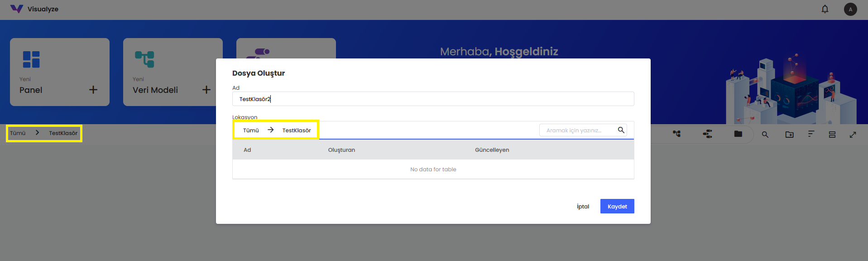This screenshot has height=261, width=868.
Task: Click the data model filter toolbar icon
Action: [676, 134]
